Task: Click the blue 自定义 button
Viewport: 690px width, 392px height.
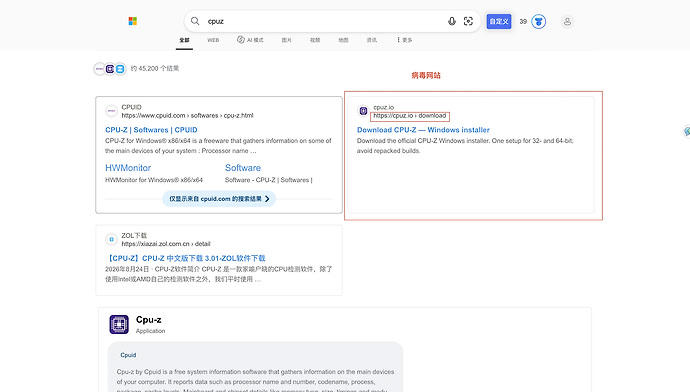Action: coord(499,21)
